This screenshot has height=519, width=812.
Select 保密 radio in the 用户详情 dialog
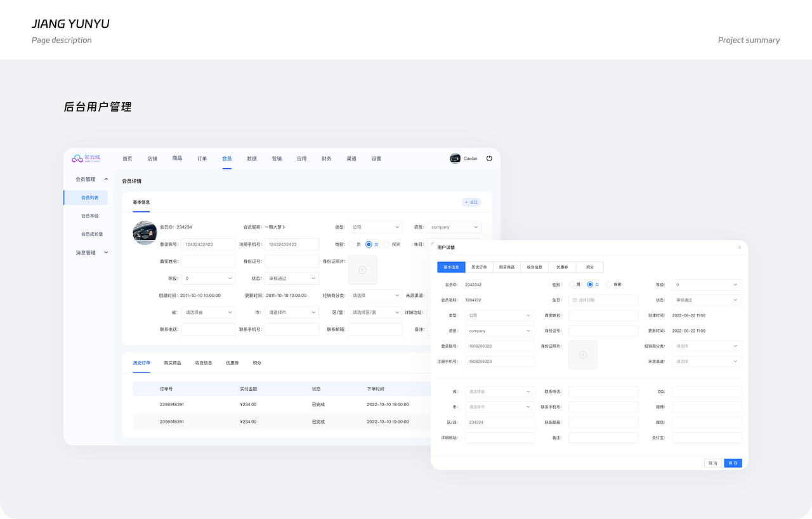click(x=609, y=285)
